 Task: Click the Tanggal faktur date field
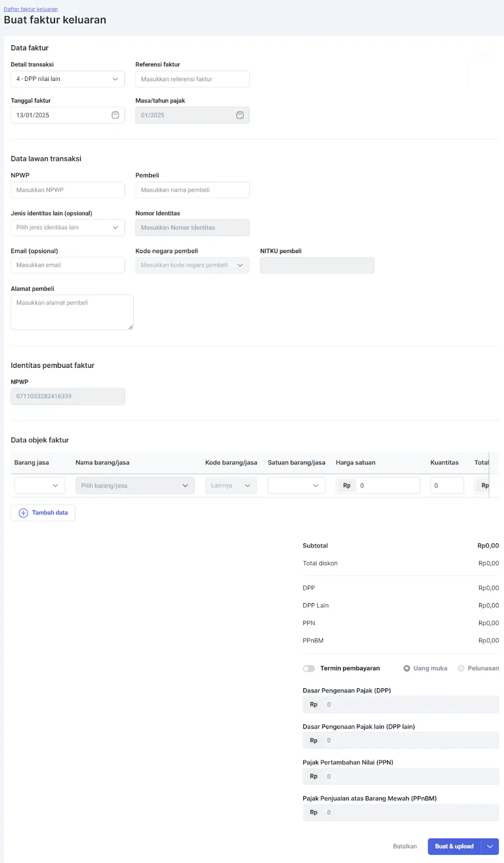[x=68, y=115]
